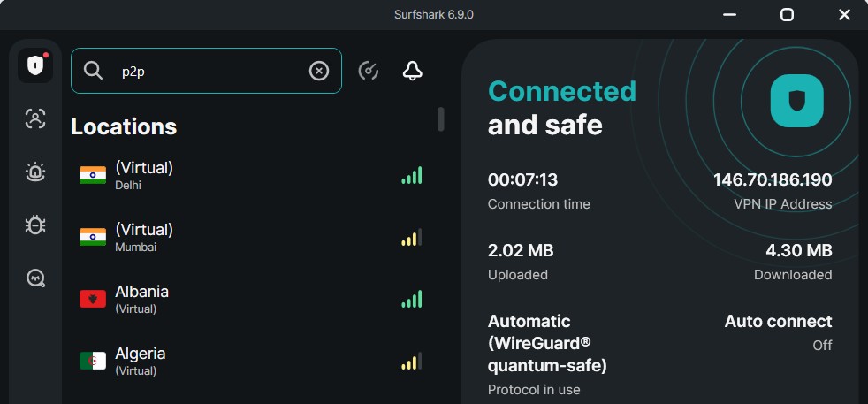Viewport: 868px width, 404px height.
Task: Click the connection time 00:07:13
Action: (522, 179)
